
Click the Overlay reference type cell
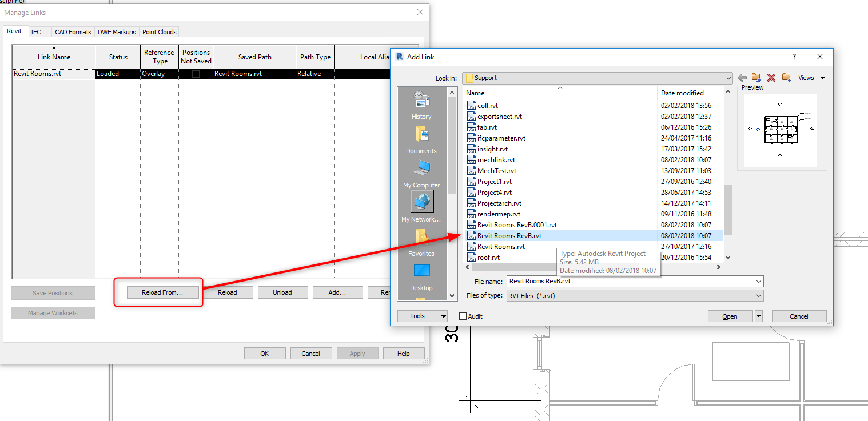click(160, 74)
